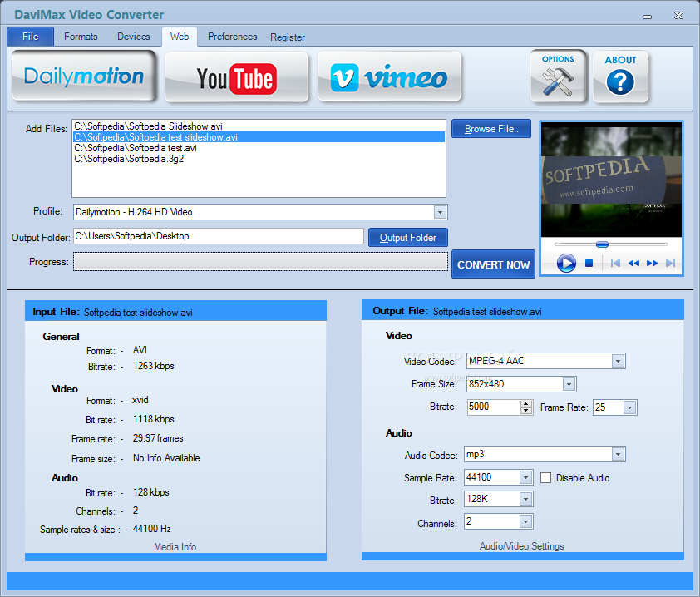This screenshot has width=700, height=597.
Task: Jump to the preview start
Action: pyautogui.click(x=615, y=263)
